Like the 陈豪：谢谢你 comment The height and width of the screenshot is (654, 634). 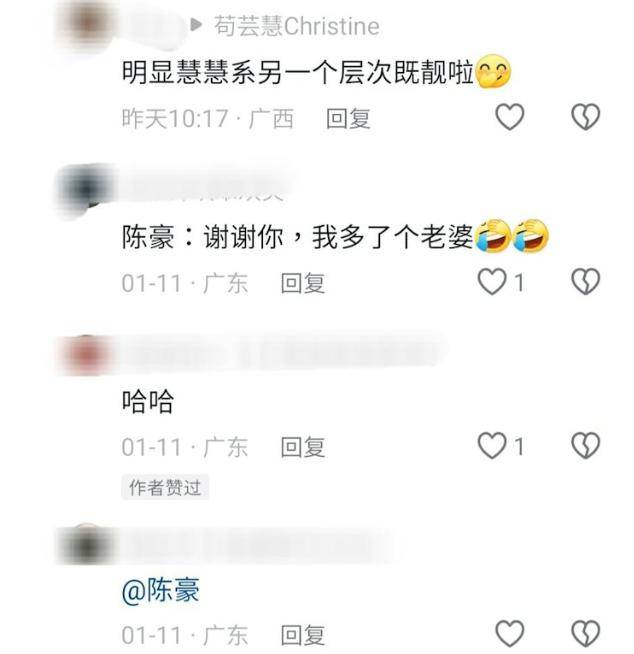[492, 282]
